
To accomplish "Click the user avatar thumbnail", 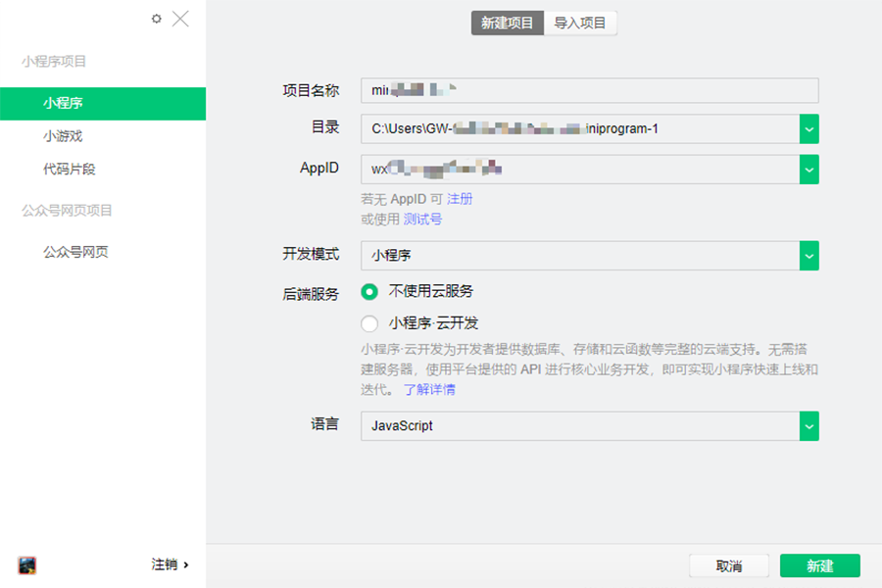I will [x=27, y=564].
